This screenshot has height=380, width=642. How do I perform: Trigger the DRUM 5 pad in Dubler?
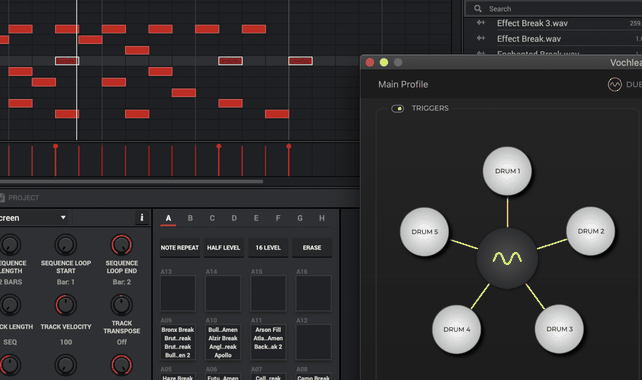(425, 232)
